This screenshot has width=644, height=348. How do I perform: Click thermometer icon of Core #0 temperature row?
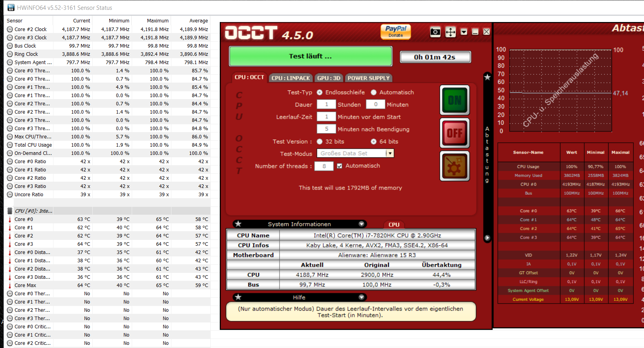(10, 219)
